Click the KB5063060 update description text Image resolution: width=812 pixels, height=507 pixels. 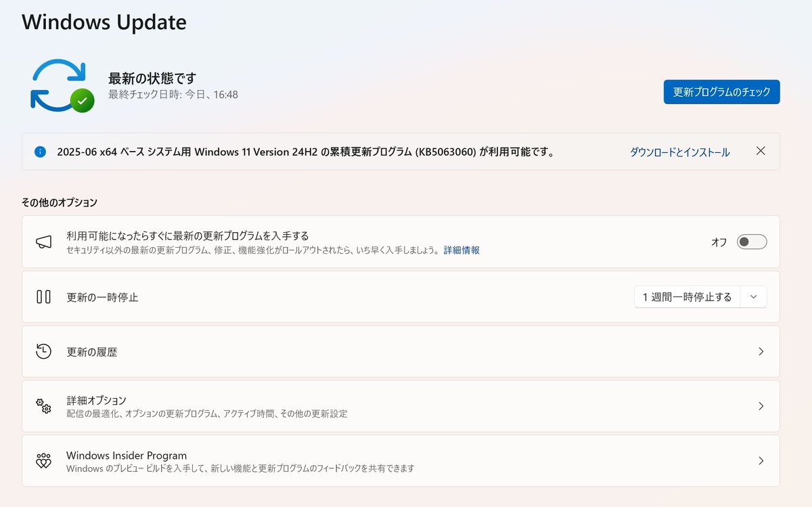click(x=306, y=152)
